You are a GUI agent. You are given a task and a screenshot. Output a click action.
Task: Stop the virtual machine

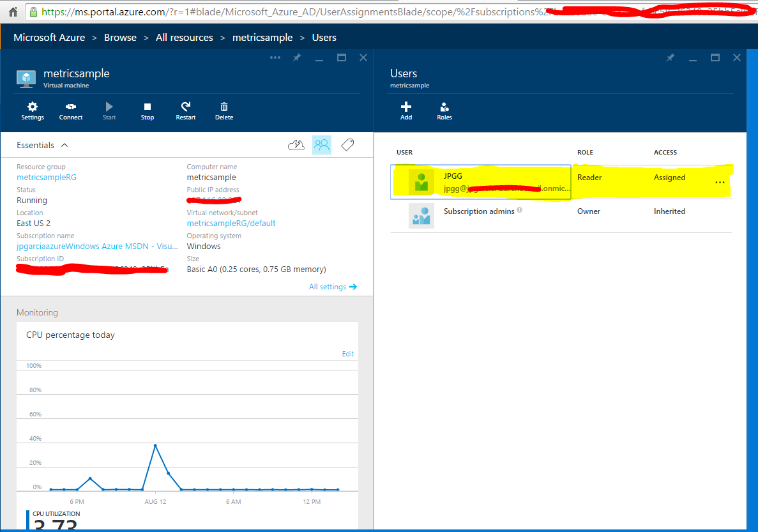pos(148,110)
